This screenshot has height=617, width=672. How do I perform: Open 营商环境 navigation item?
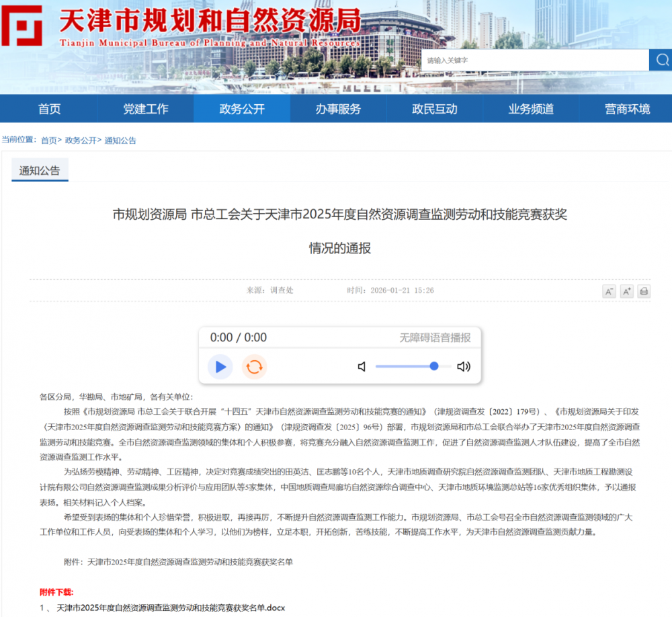627,109
